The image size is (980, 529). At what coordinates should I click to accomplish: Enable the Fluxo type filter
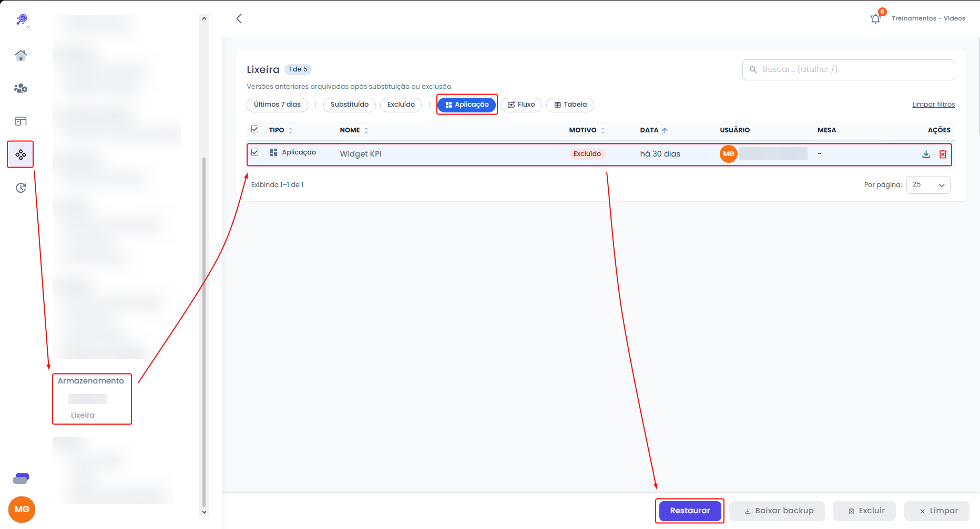tap(521, 105)
